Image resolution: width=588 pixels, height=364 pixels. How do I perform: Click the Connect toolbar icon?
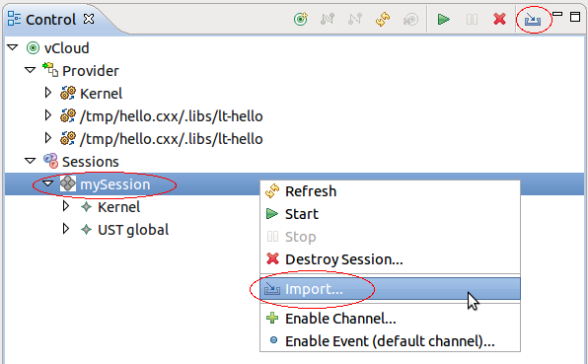(328, 19)
